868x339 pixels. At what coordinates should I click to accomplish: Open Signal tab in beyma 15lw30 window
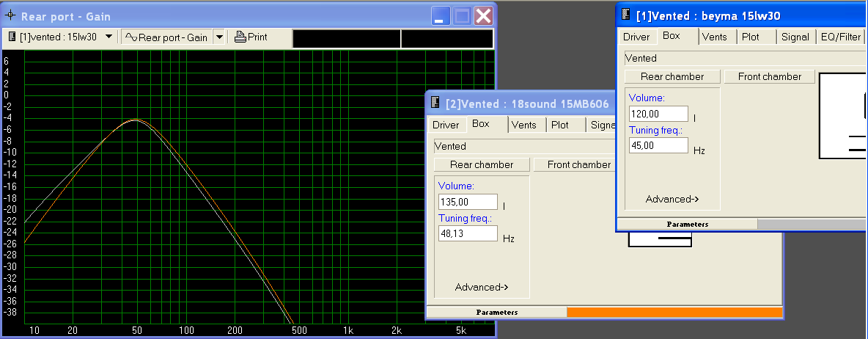coord(795,37)
